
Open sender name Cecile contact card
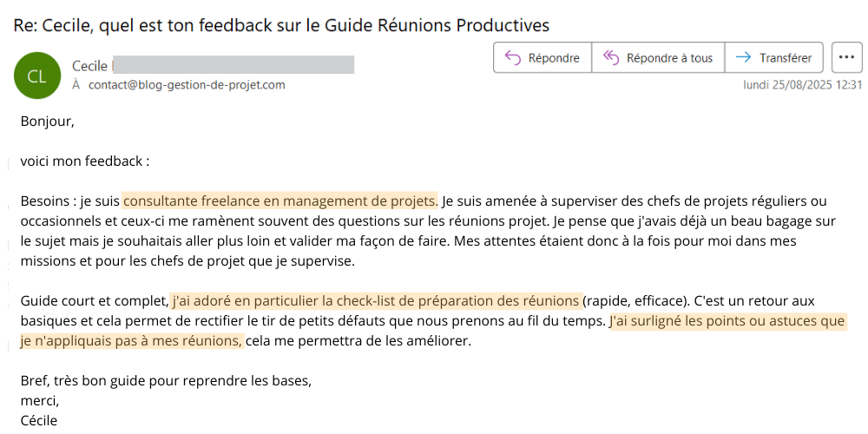tap(89, 66)
